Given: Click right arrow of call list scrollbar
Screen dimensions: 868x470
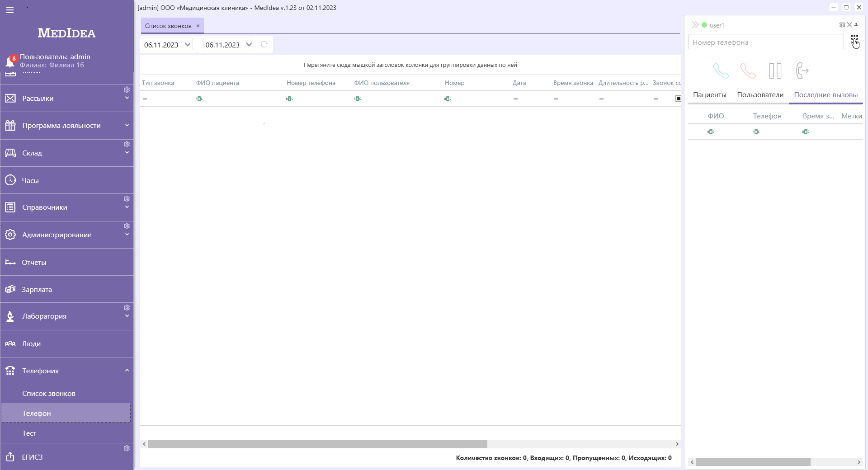Looking at the screenshot, I should coord(677,444).
